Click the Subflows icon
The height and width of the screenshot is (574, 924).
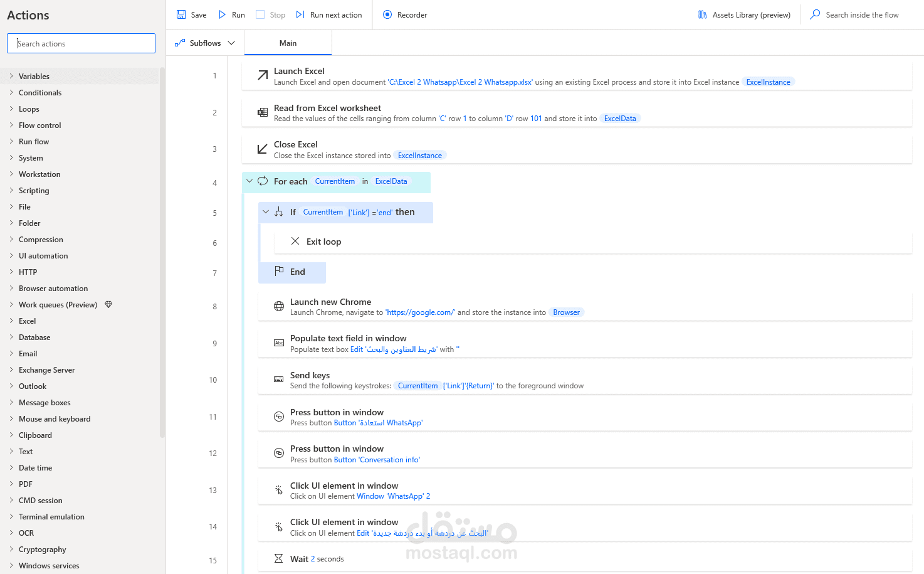pyautogui.click(x=180, y=43)
